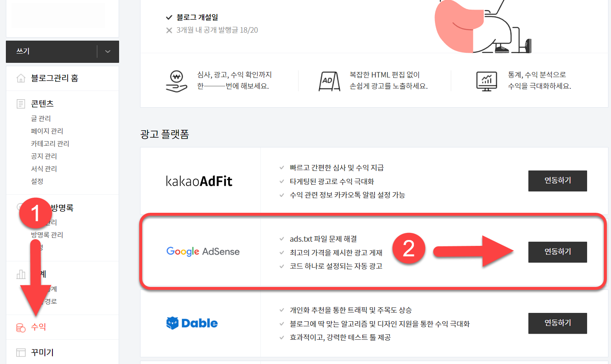Click the revenue analytics monitor icon
The width and height of the screenshot is (611, 364).
coord(486,80)
